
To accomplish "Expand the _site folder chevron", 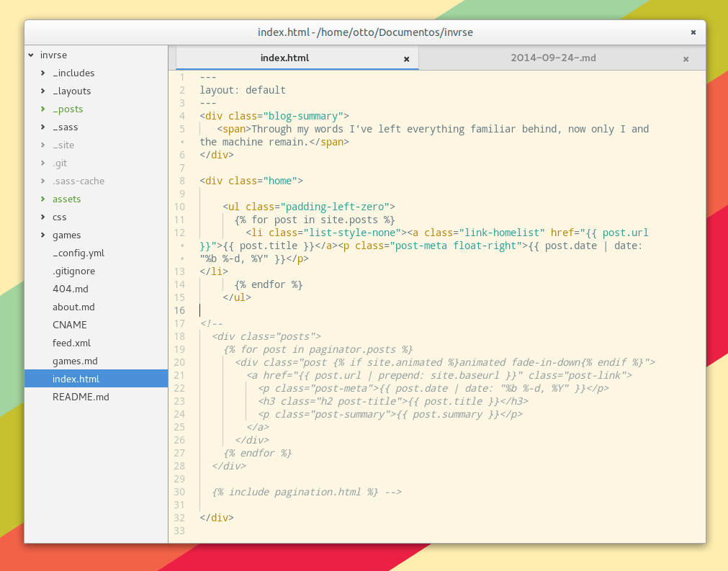I will [43, 145].
